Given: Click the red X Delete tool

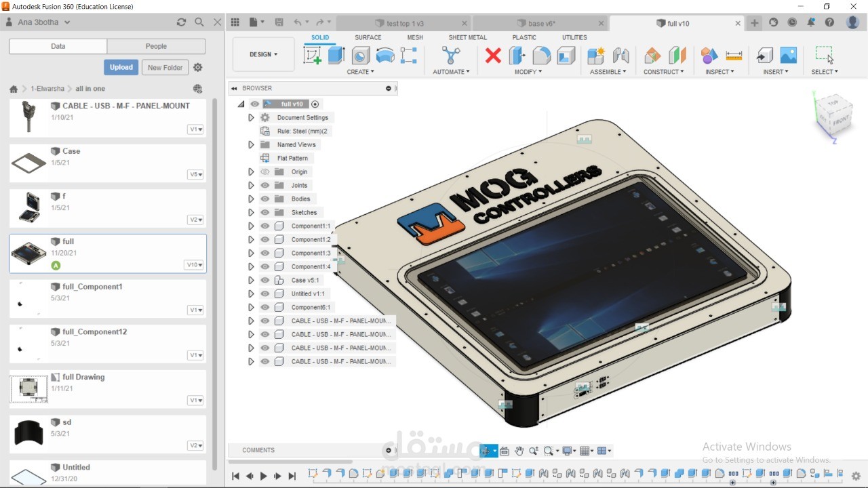Looking at the screenshot, I should click(x=493, y=56).
